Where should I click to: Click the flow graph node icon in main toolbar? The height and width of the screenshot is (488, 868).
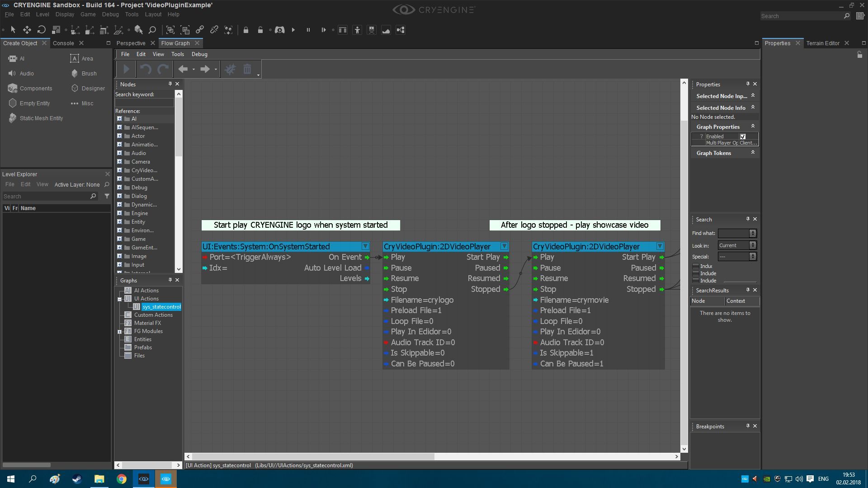pos(401,30)
